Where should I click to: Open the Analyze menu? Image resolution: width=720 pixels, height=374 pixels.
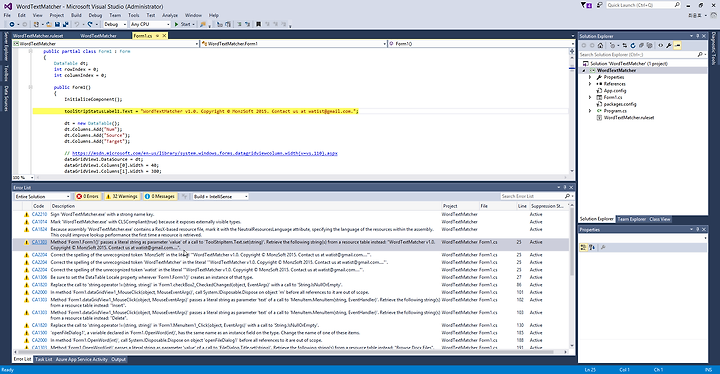point(169,15)
